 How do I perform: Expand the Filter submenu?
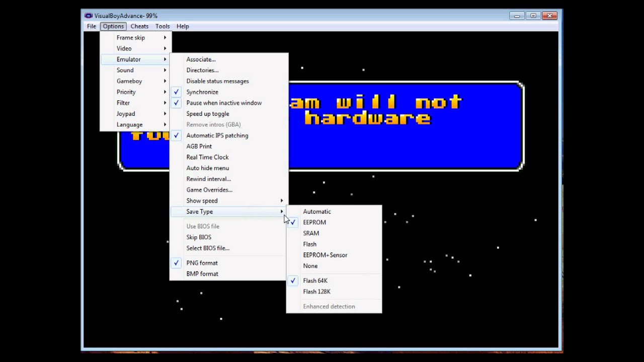pyautogui.click(x=136, y=103)
